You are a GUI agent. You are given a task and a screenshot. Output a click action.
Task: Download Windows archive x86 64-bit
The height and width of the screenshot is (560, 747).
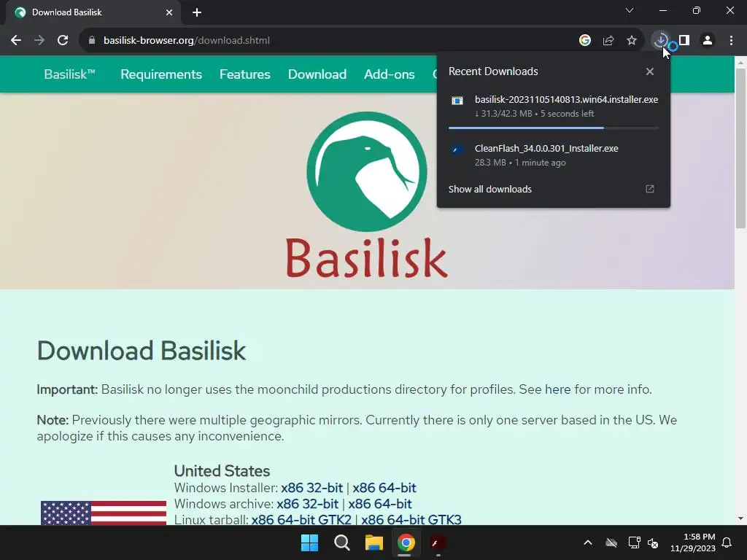tap(379, 504)
